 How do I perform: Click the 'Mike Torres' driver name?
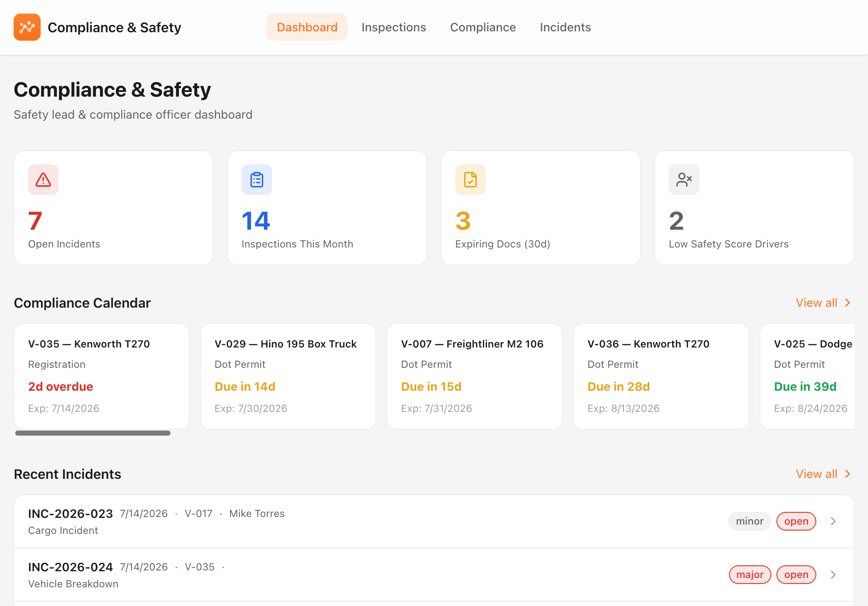pyautogui.click(x=257, y=514)
